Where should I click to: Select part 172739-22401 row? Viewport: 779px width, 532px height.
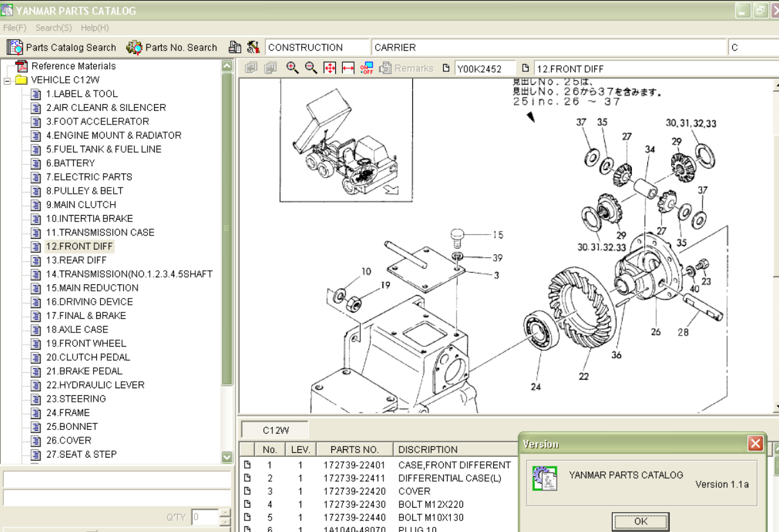[379, 465]
